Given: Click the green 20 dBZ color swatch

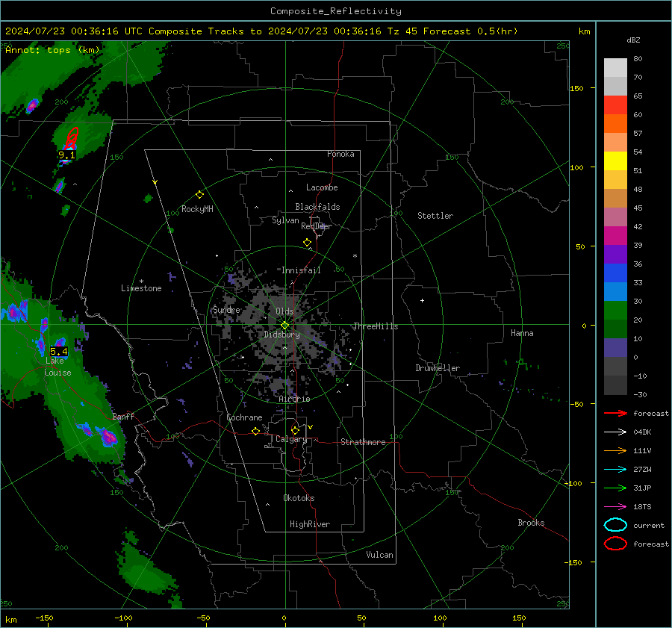Looking at the screenshot, I should point(615,329).
